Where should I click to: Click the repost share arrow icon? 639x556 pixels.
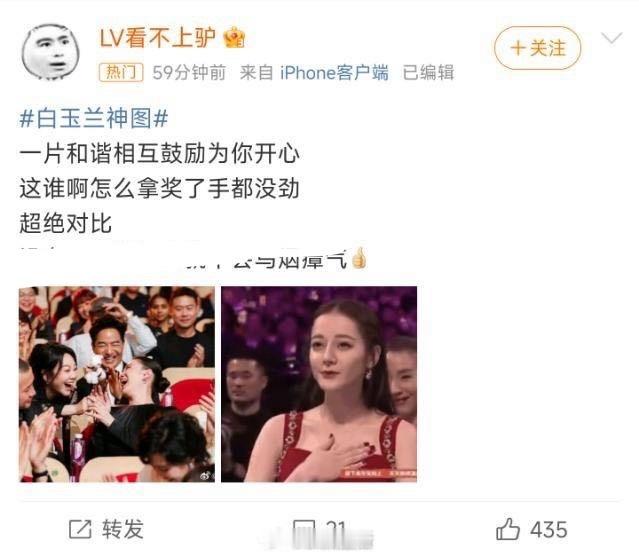tap(80, 529)
